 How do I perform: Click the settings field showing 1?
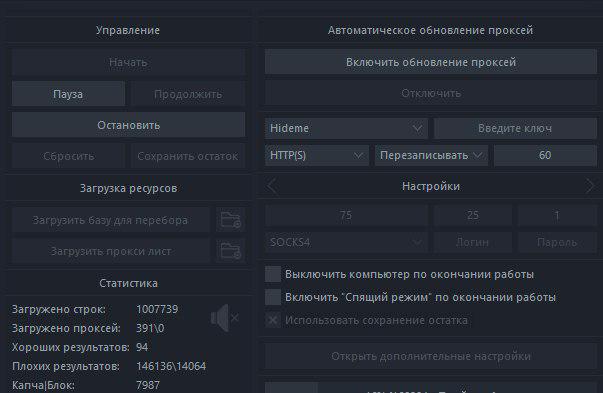557,215
